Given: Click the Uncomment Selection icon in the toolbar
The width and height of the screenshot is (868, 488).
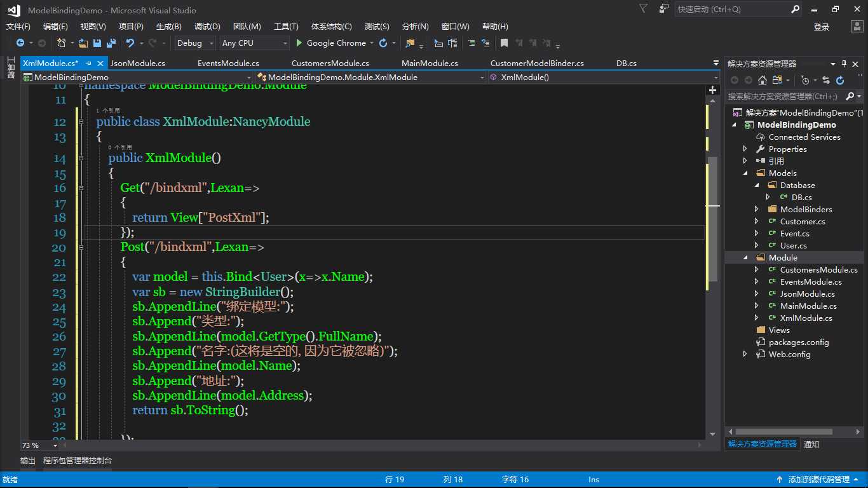Looking at the screenshot, I should point(486,43).
